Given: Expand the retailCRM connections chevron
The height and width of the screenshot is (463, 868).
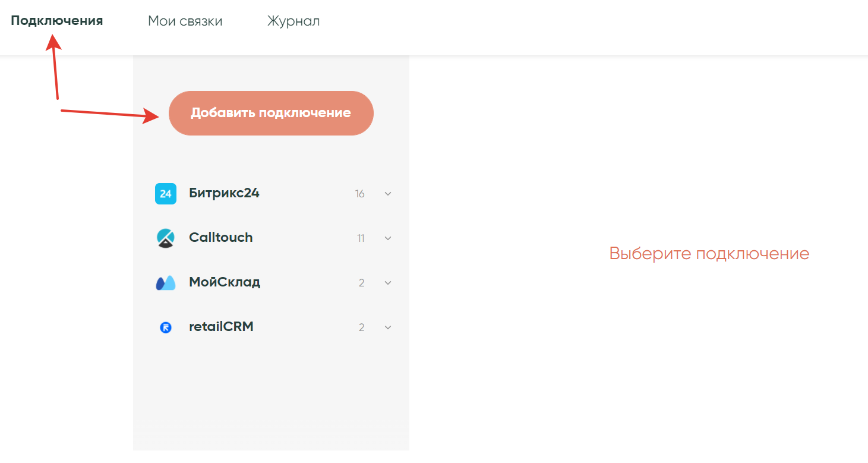Looking at the screenshot, I should click(388, 327).
